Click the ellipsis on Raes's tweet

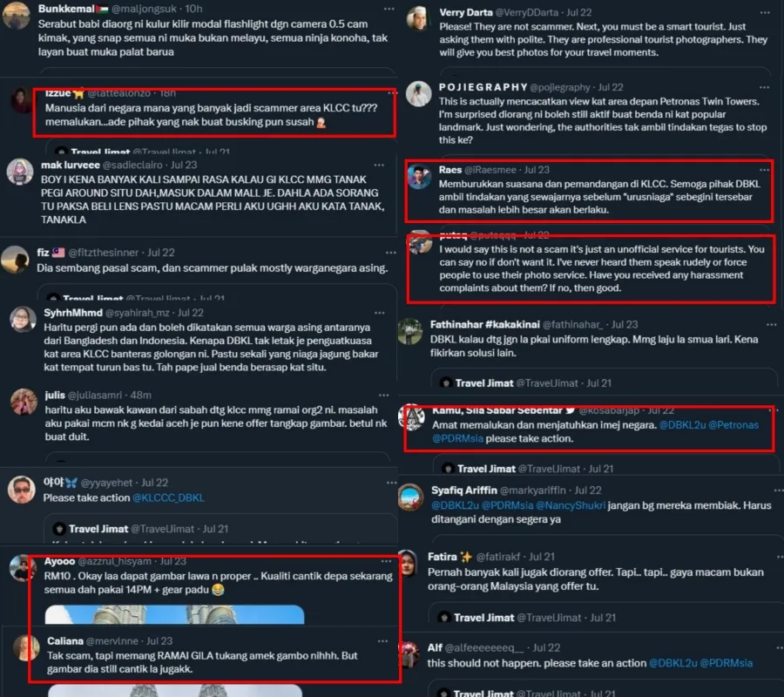point(765,170)
